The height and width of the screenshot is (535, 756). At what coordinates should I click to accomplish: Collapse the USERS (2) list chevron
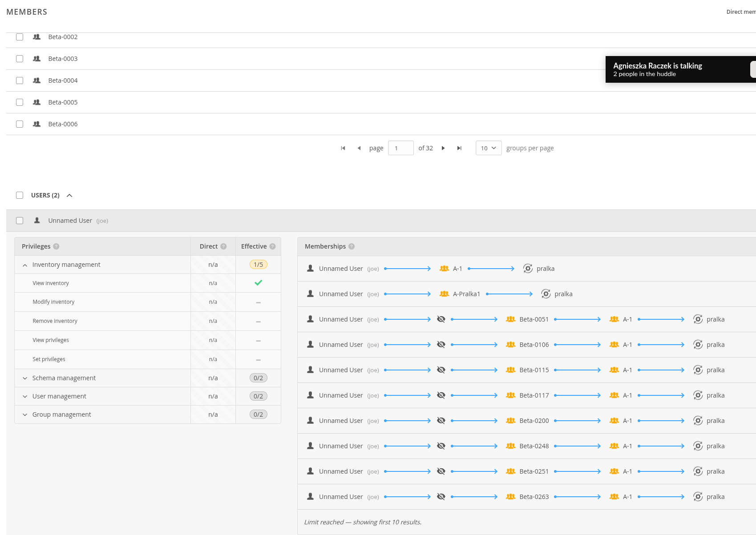[x=69, y=195]
